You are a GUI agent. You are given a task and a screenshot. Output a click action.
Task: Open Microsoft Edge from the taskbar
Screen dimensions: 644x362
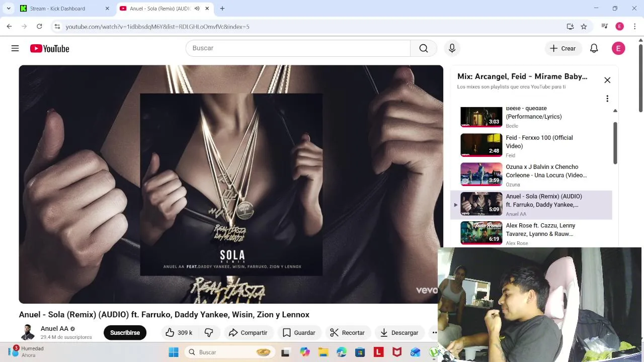coord(342,352)
